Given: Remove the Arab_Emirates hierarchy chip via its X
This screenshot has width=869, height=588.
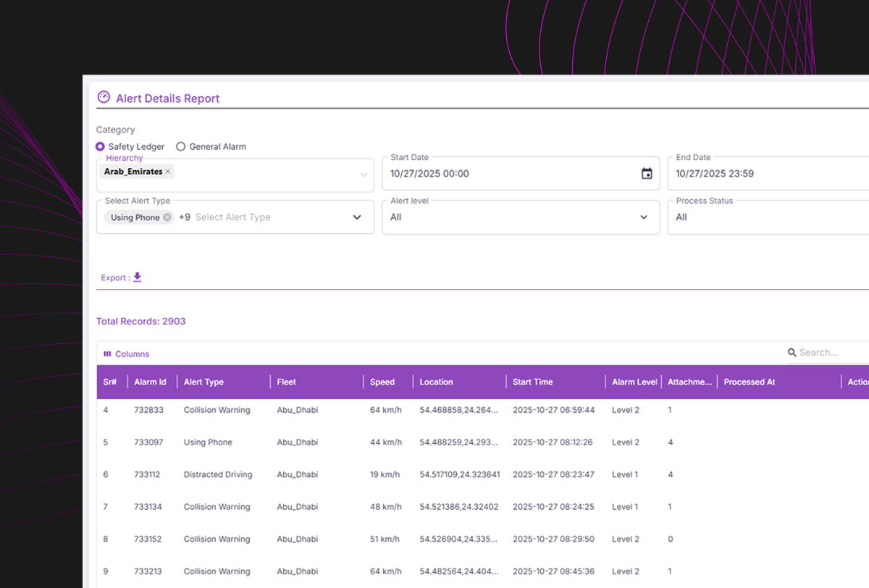Looking at the screenshot, I should pyautogui.click(x=167, y=171).
